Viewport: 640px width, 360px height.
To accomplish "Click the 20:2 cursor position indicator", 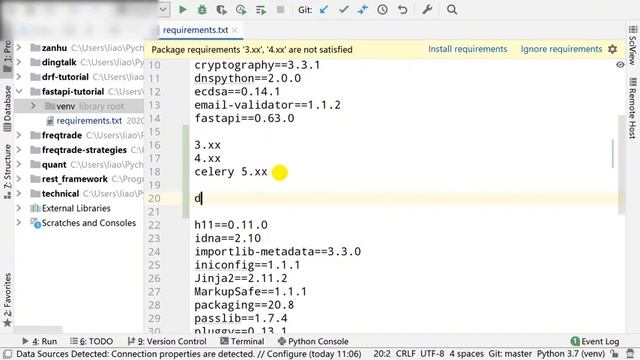I will click(x=382, y=354).
